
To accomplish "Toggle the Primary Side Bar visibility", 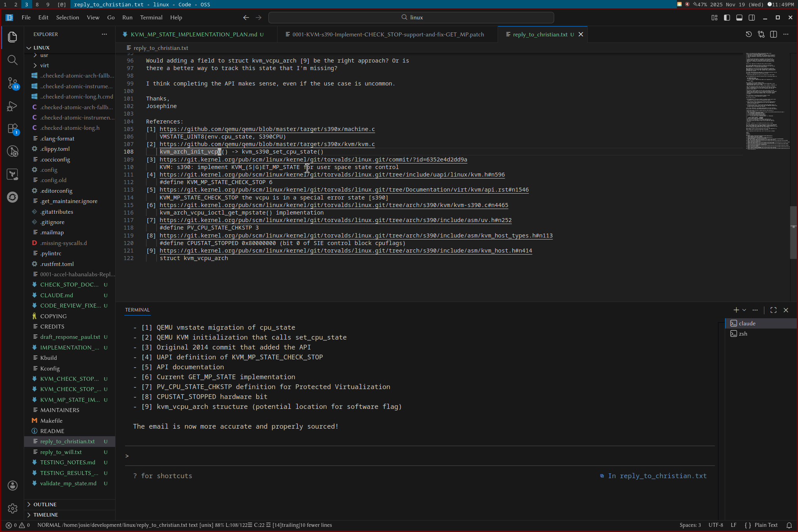I will [727, 17].
